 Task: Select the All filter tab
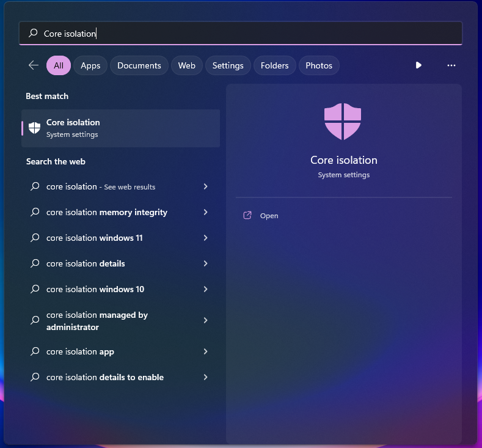coord(59,65)
